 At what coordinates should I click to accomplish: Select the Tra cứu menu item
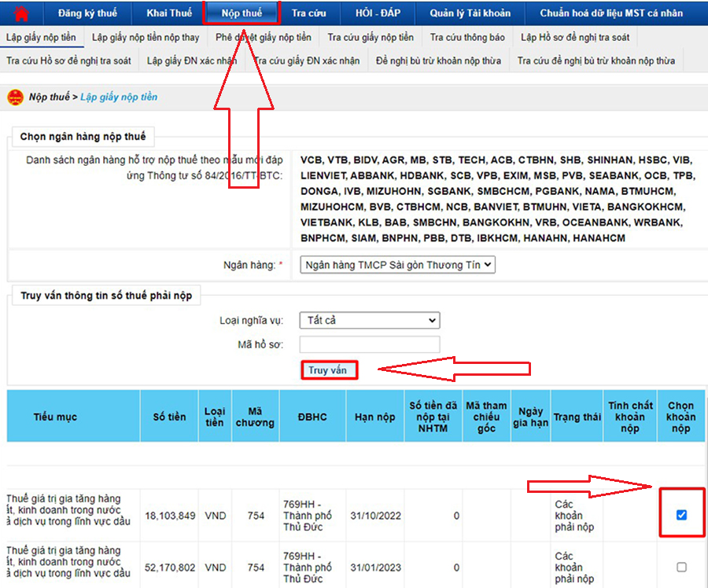309,13
